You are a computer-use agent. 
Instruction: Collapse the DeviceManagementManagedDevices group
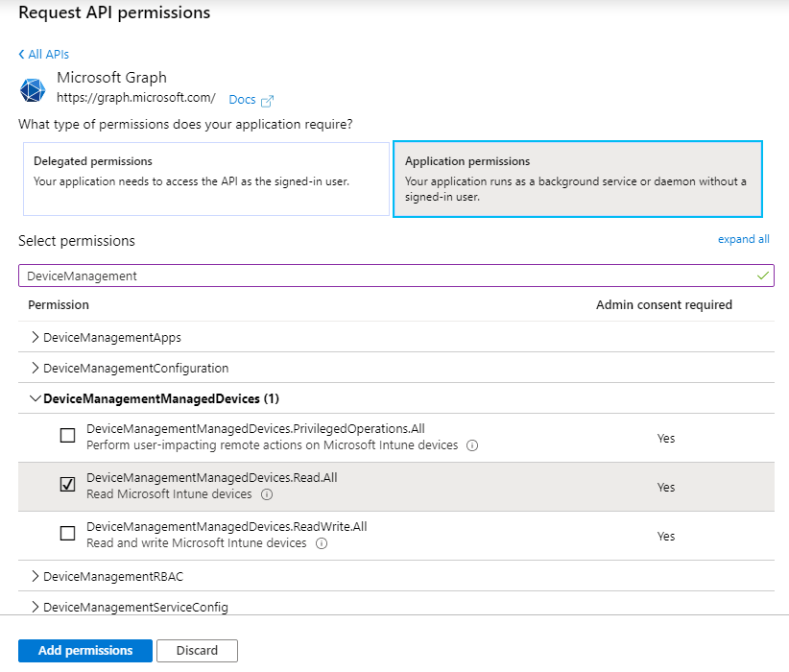(36, 398)
